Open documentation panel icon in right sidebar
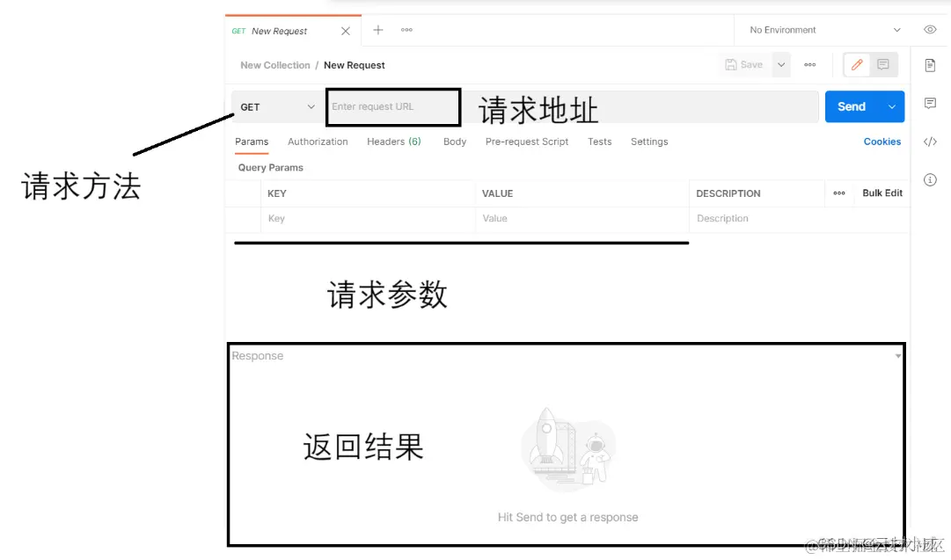This screenshot has height=560, width=951. tap(930, 65)
